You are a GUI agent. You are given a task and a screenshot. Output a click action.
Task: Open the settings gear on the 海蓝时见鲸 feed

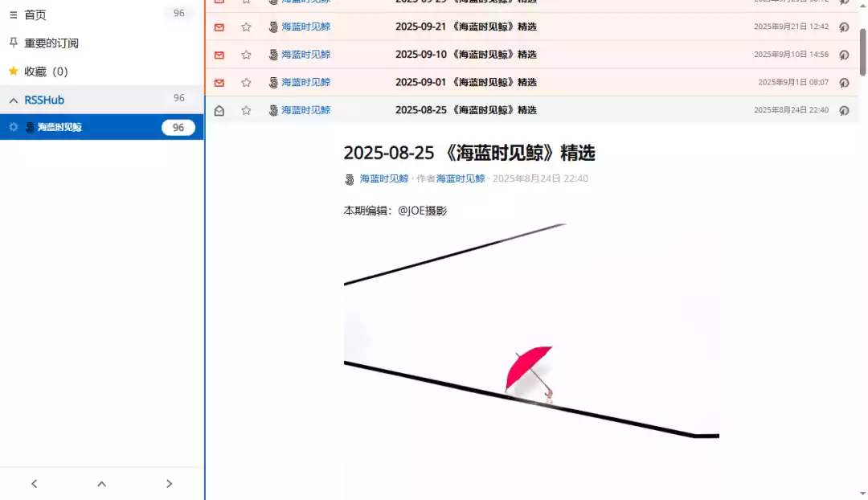pyautogui.click(x=13, y=127)
